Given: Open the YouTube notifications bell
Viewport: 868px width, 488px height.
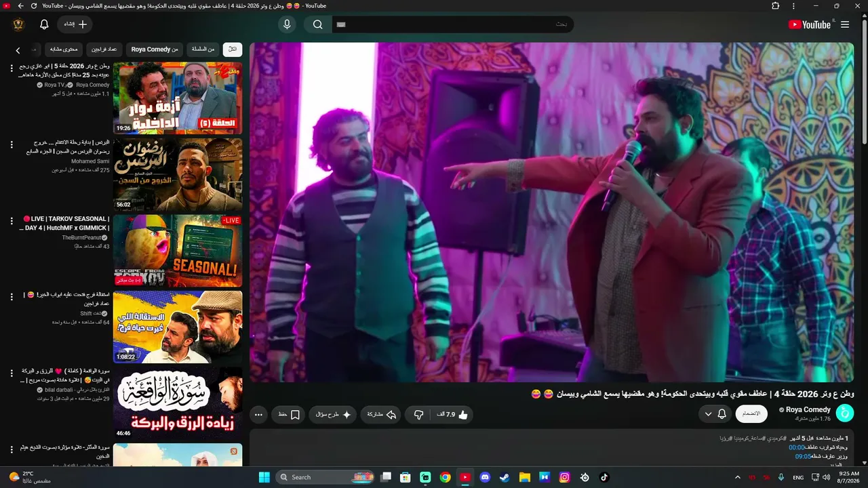Looking at the screenshot, I should (x=44, y=24).
